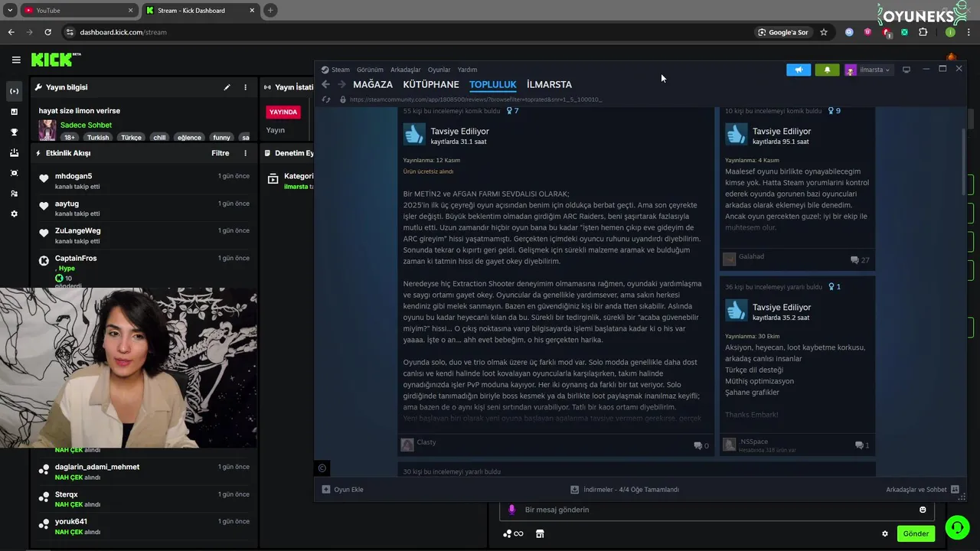
Task: Edit stream info with pencil icon
Action: 227,87
